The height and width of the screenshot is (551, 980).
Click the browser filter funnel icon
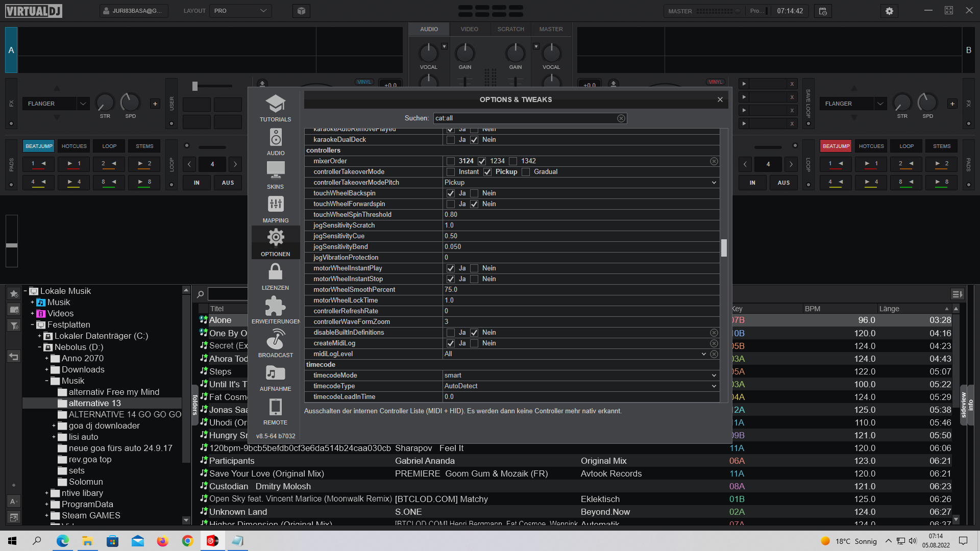pyautogui.click(x=14, y=325)
